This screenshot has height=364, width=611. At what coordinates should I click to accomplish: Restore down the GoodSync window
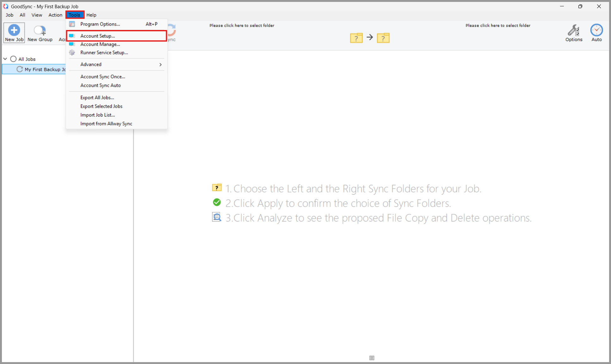(580, 6)
